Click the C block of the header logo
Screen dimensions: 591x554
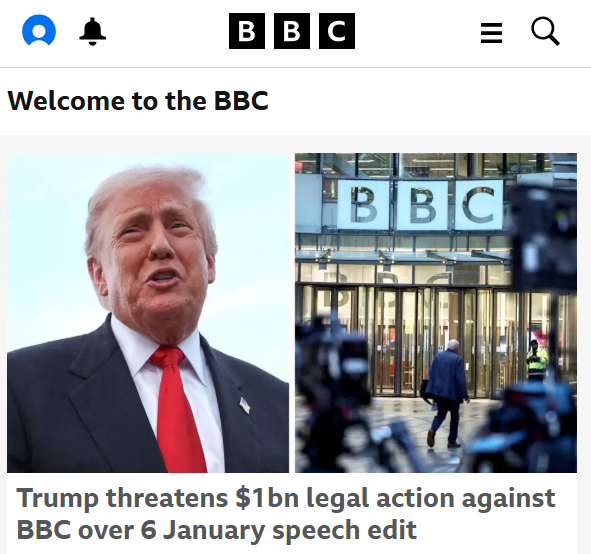337,31
